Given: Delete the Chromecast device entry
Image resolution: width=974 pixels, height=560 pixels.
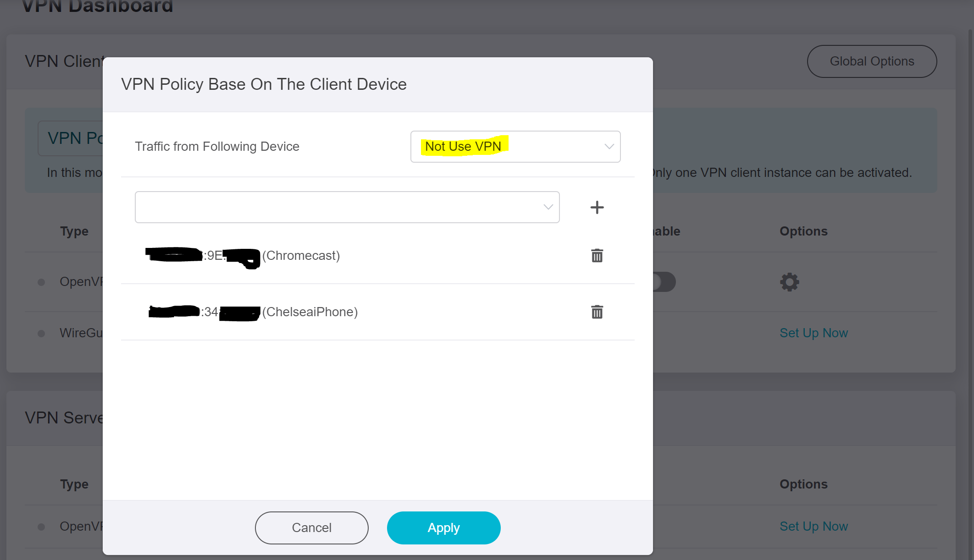Looking at the screenshot, I should (597, 256).
